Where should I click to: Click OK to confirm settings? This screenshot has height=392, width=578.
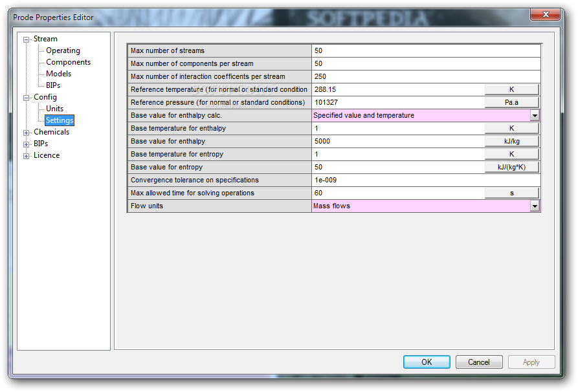[x=427, y=362]
